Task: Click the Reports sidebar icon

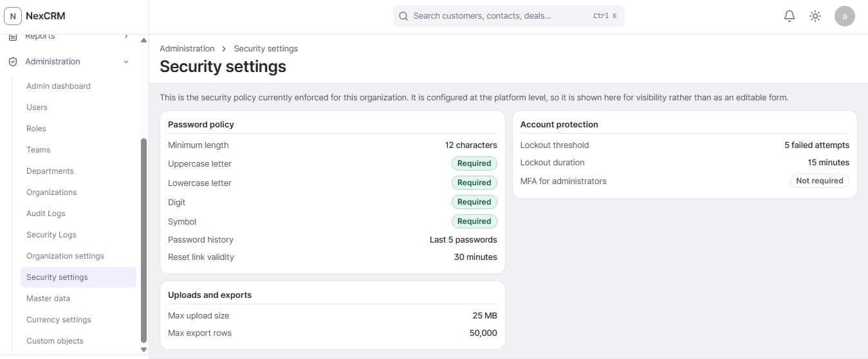Action: 13,37
